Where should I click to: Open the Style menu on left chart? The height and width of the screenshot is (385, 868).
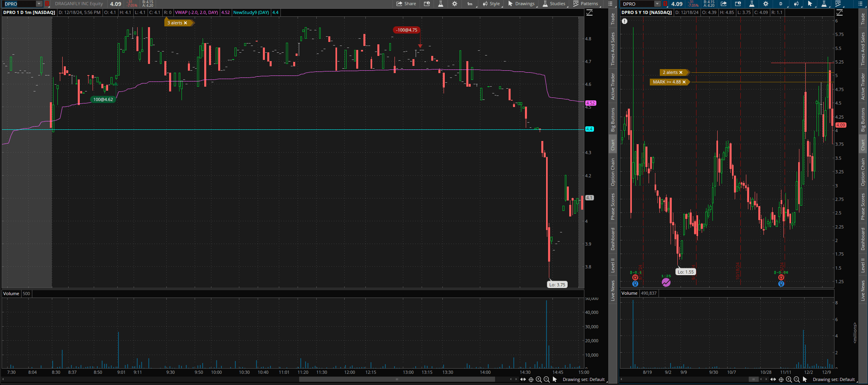(491, 4)
